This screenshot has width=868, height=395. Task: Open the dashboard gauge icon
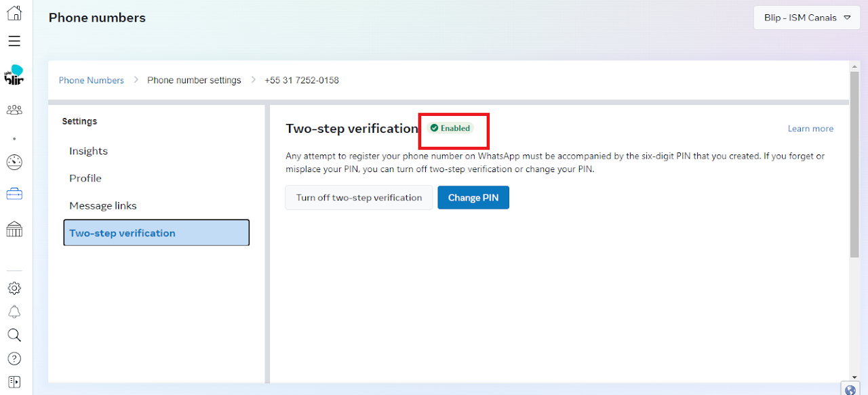[14, 162]
